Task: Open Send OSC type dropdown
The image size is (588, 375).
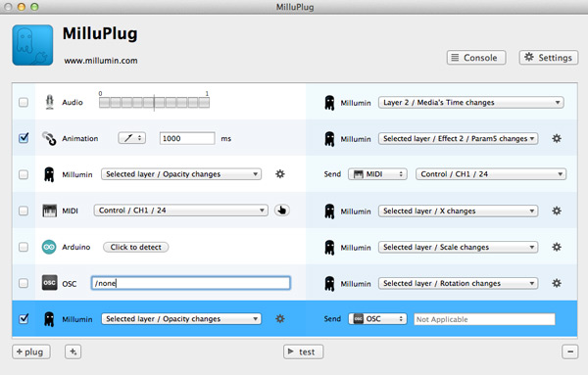Action: 377,319
